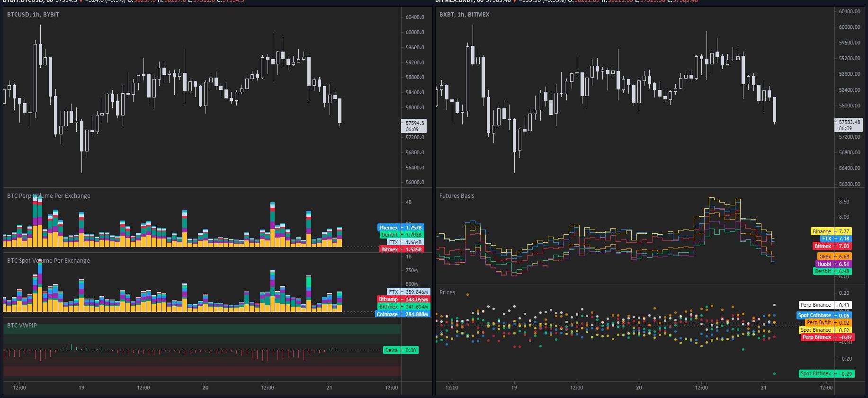
Task: Click the Prices indicator title
Action: click(447, 292)
